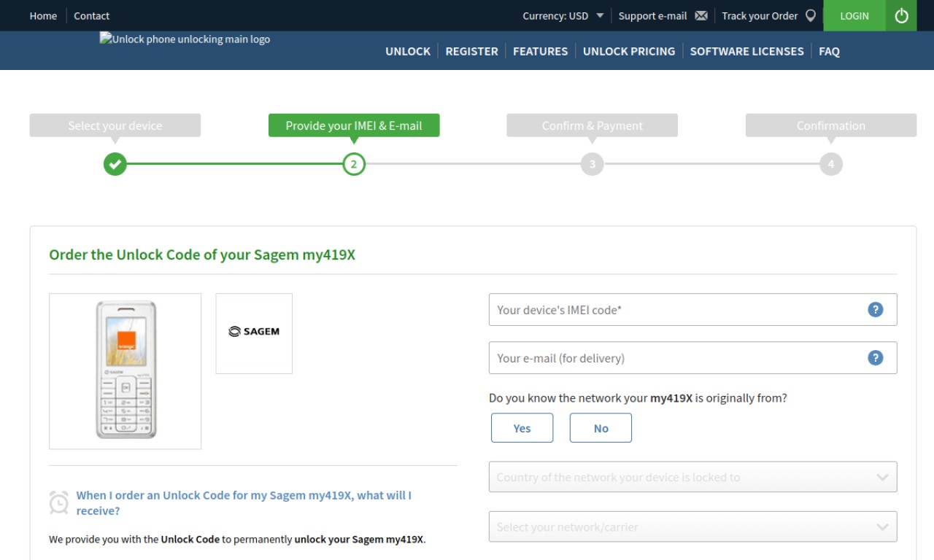Click the 'We provide you with the Unlock Code' text

point(237,540)
